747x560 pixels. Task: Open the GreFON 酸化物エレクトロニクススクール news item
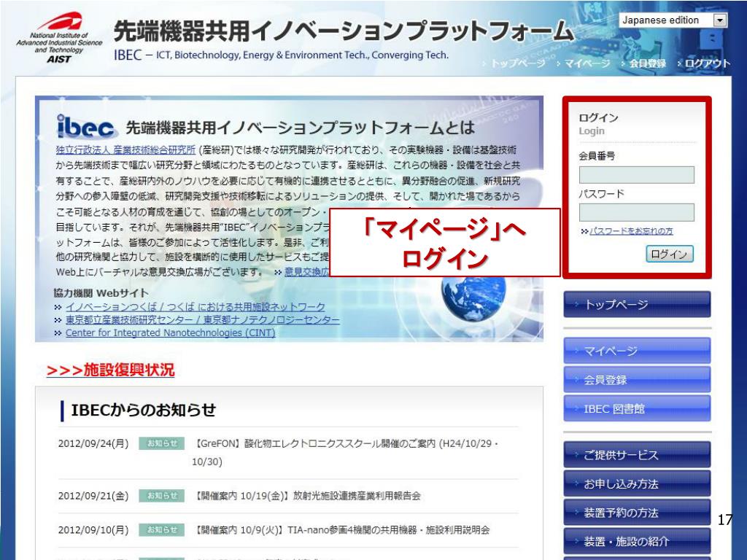coord(345,452)
